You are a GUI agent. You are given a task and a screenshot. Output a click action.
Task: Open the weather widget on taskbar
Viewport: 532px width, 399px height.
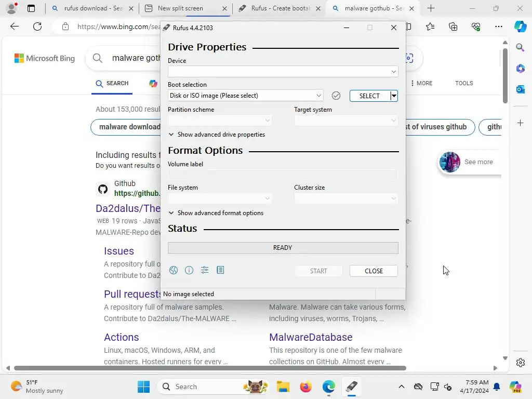pos(37,387)
